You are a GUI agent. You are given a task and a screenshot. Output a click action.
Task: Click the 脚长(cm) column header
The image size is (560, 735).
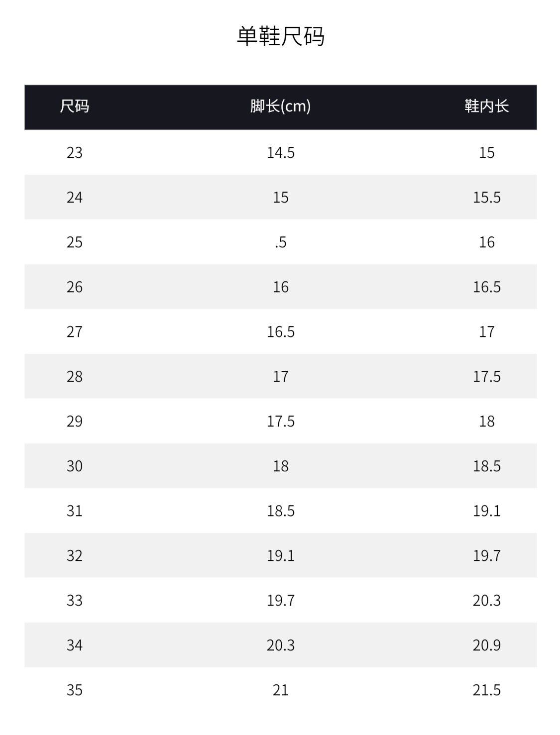280,106
